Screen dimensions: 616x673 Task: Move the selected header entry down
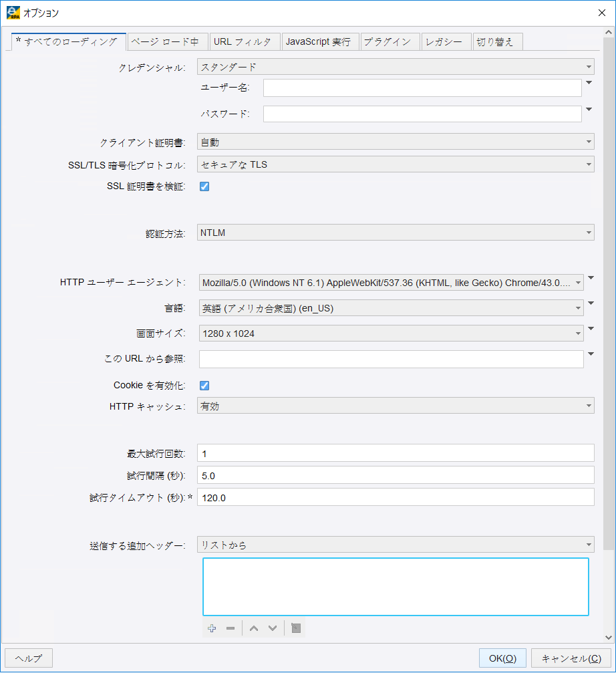pos(272,628)
